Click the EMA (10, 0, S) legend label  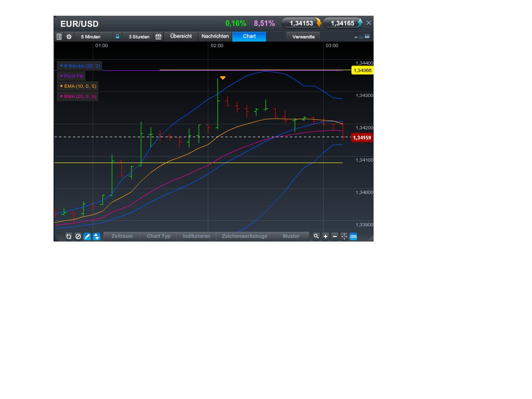pos(78,86)
